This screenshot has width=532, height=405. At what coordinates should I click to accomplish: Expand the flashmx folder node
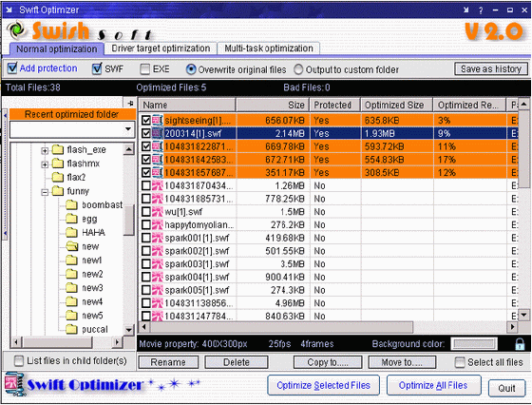click(x=45, y=164)
